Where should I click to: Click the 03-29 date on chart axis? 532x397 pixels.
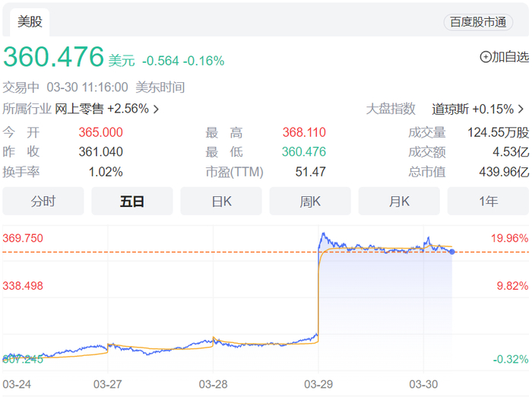318,384
